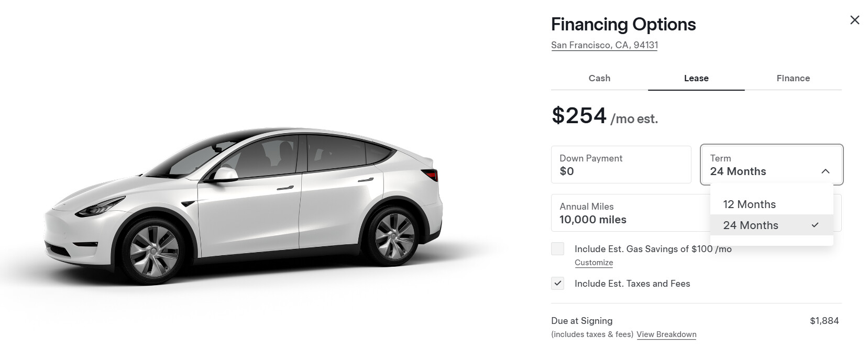Open the Annual Miles dropdown
The height and width of the screenshot is (347, 868).
click(629, 213)
